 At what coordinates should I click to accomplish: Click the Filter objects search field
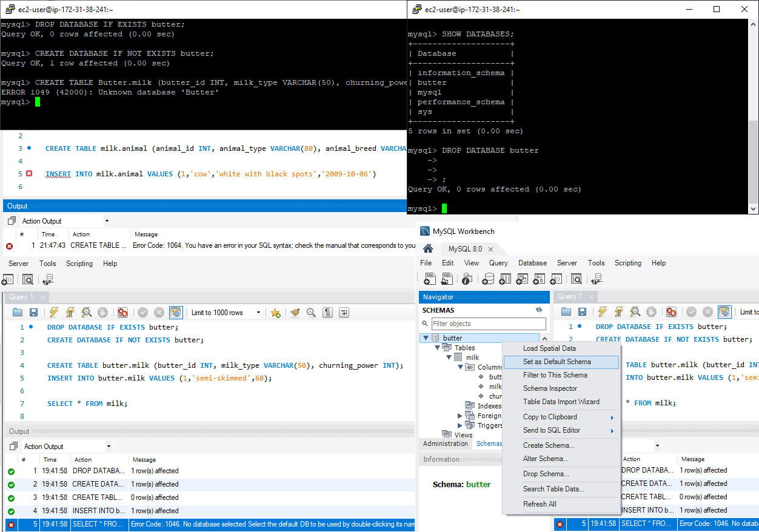(x=488, y=324)
